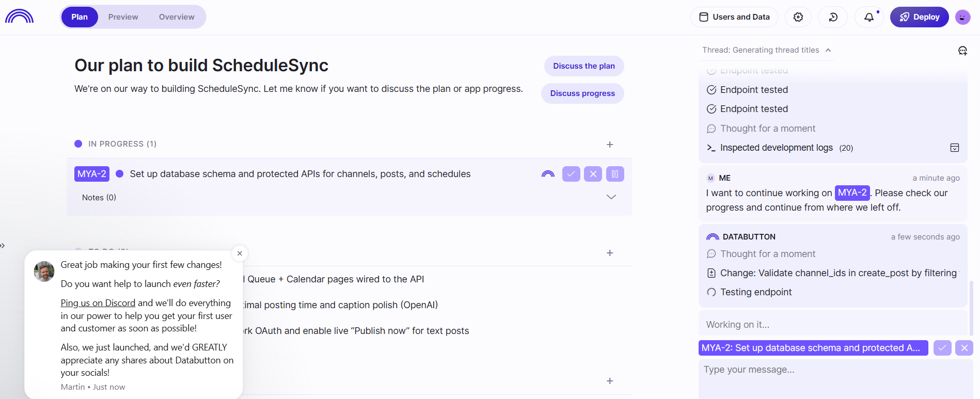The height and width of the screenshot is (399, 980).
Task: Open the Preview tab
Action: (123, 17)
